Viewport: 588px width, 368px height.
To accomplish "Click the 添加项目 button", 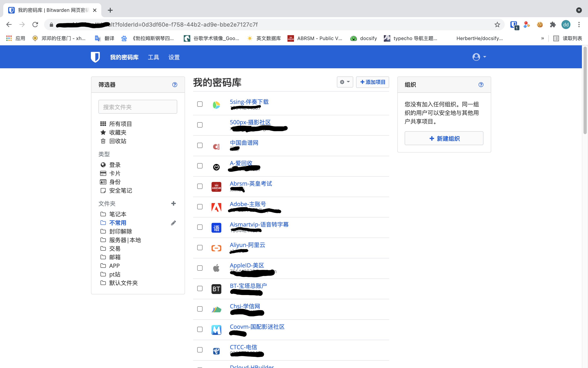I will tap(372, 82).
